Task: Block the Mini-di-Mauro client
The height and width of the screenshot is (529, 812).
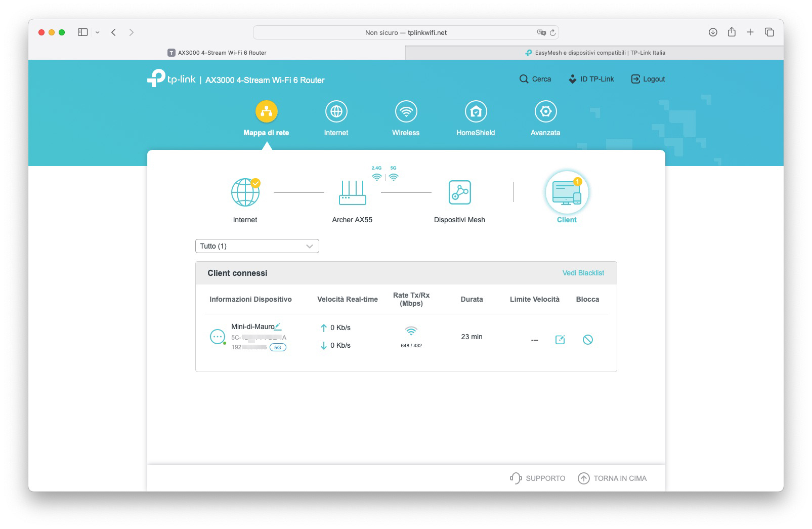Action: (587, 340)
